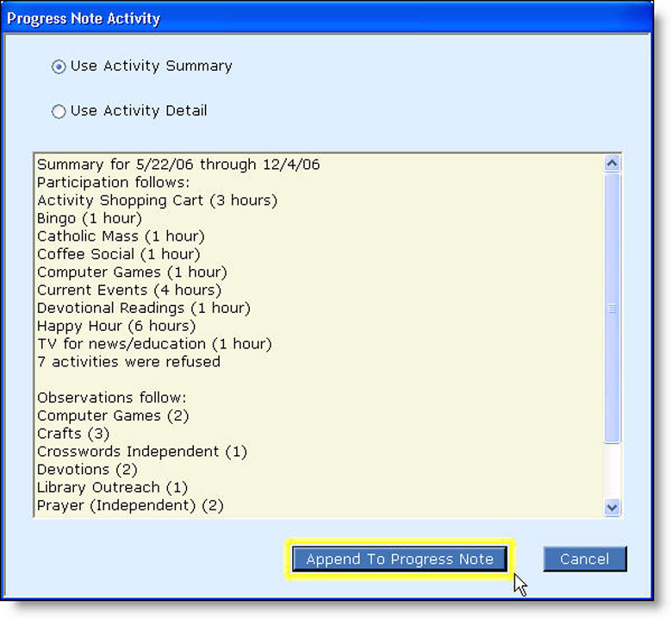
Task: Click the 'Happy Hour (6 hours)' entry
Action: [116, 326]
